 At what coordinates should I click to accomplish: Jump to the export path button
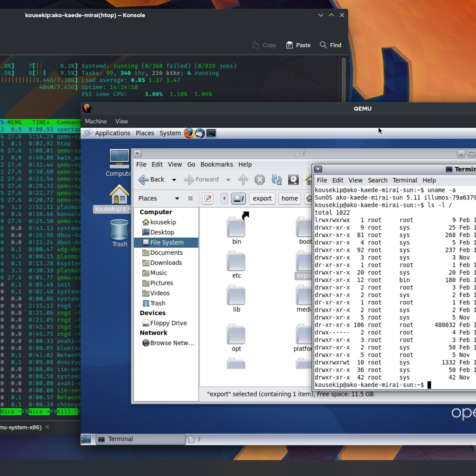coord(262,198)
